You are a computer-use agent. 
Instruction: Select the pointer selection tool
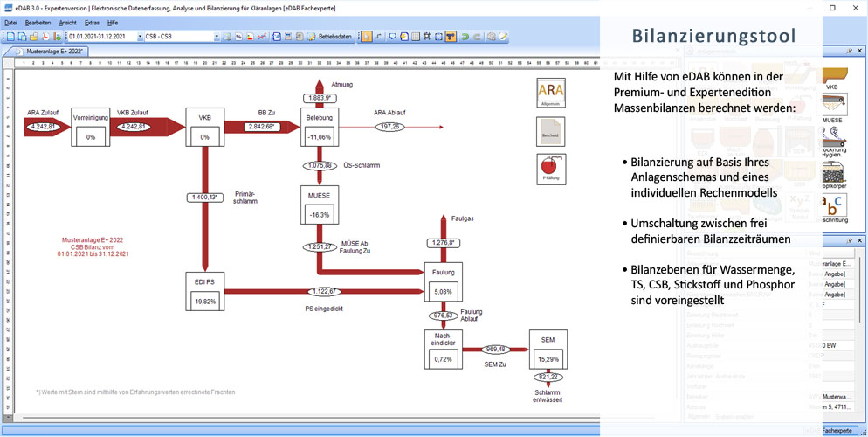tap(367, 37)
